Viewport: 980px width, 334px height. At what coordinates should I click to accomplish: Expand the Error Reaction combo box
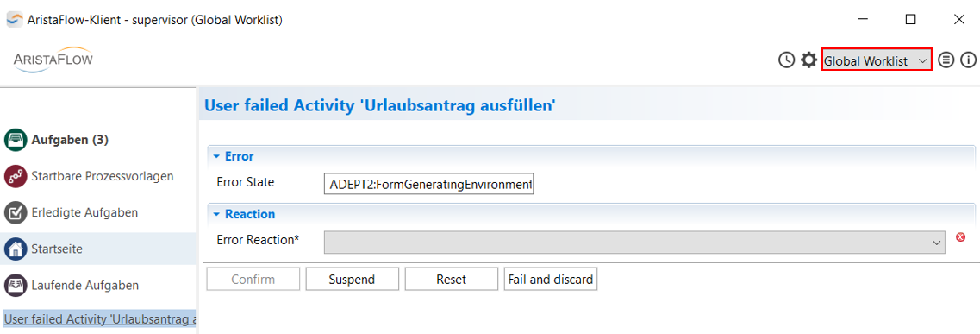tap(634, 242)
